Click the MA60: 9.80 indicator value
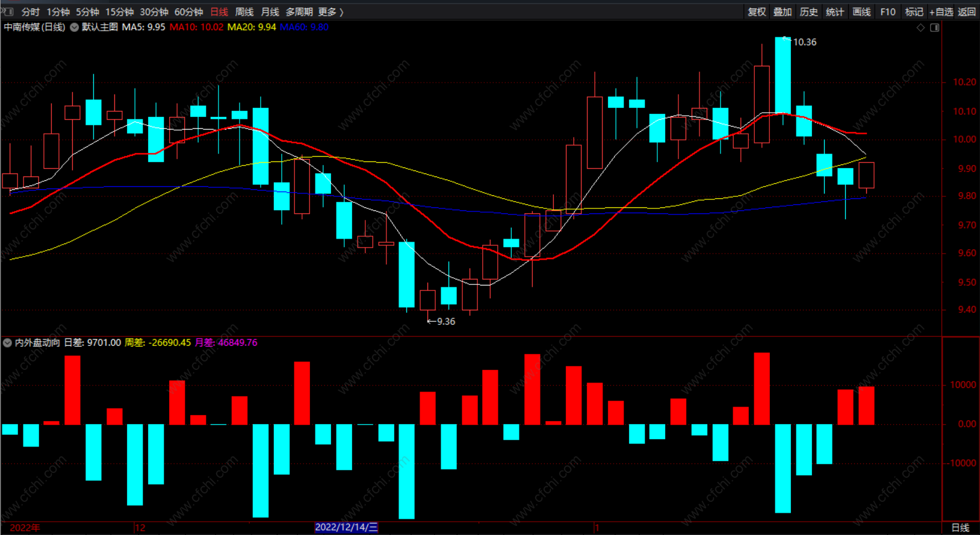 [305, 27]
